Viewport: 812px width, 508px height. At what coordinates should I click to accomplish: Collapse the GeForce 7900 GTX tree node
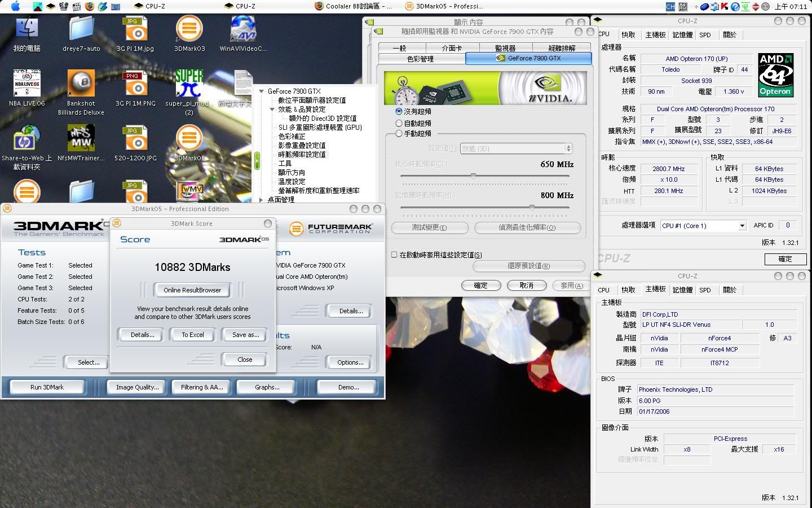(x=261, y=91)
